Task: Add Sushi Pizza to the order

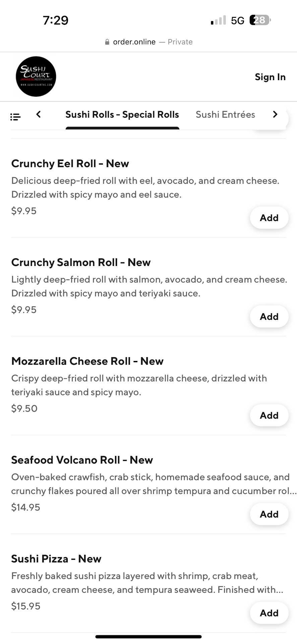Action: (x=269, y=613)
